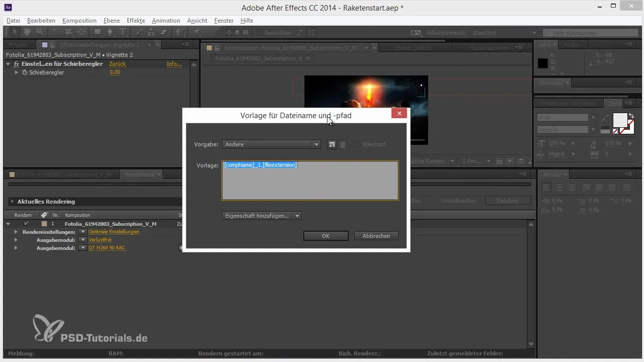
Task: Open the Effekte menu
Action: pyautogui.click(x=136, y=21)
